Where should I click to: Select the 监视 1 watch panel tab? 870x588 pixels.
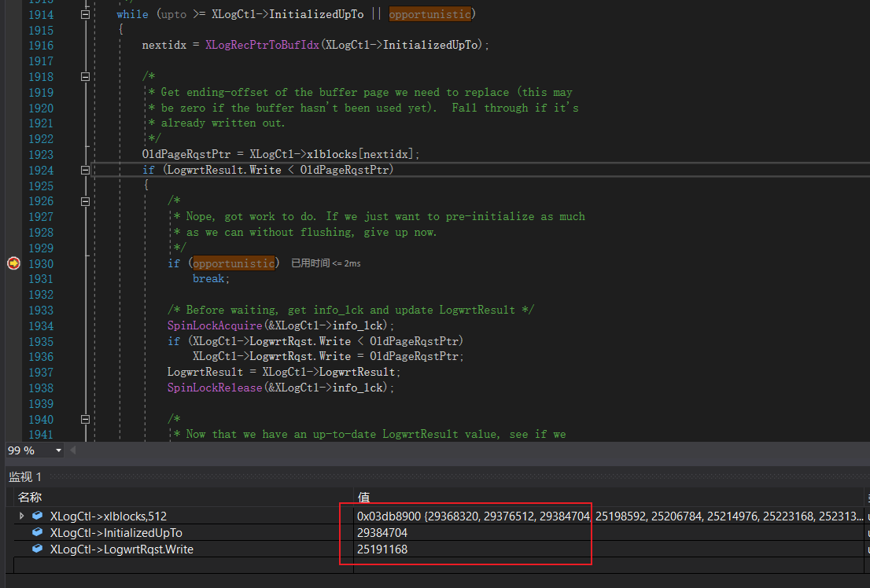[x=26, y=476]
